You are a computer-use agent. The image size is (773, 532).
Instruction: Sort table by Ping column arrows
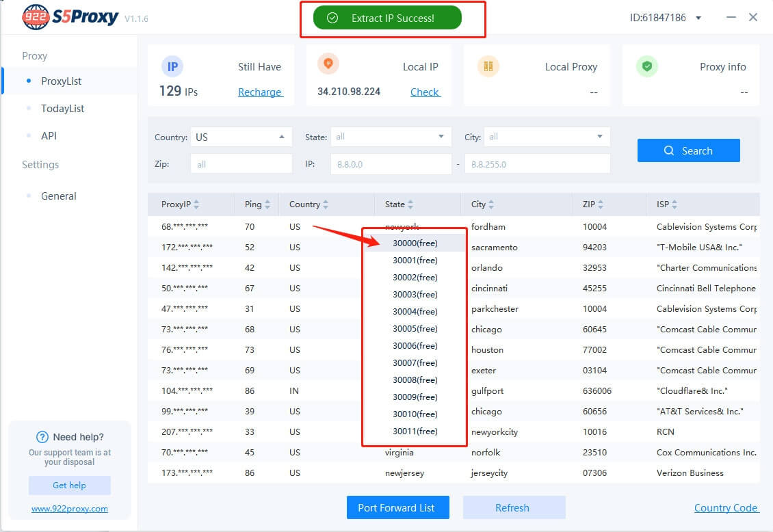[267, 204]
